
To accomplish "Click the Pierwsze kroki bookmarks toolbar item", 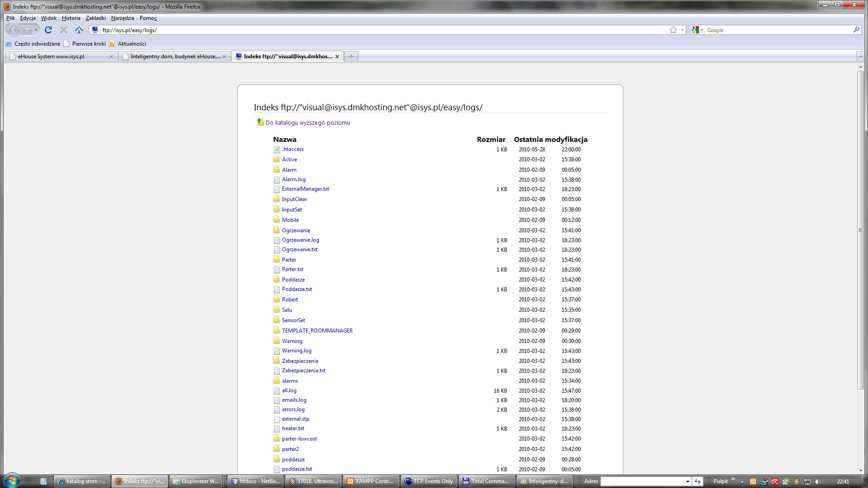I will point(88,43).
